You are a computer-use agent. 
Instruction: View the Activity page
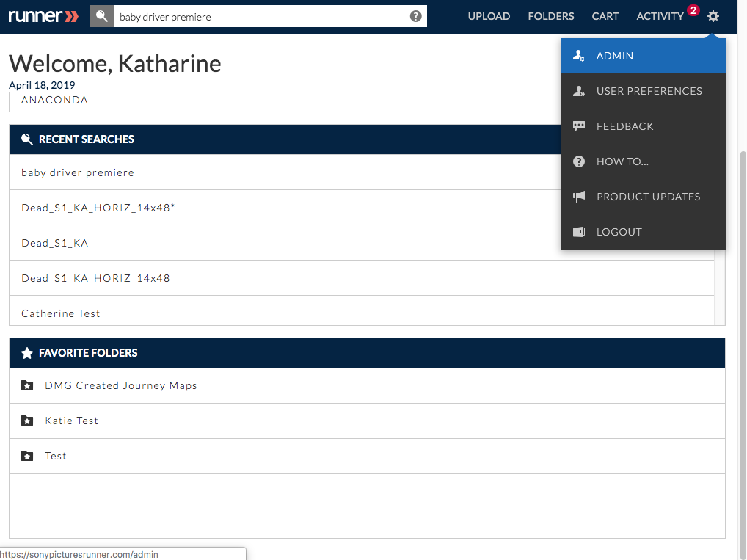[660, 16]
